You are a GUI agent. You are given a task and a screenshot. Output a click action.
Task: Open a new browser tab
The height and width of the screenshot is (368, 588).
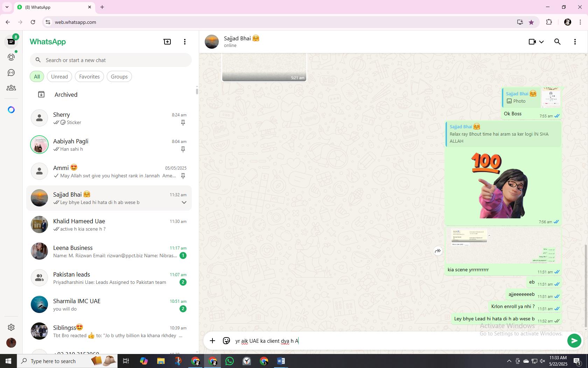pos(102,7)
